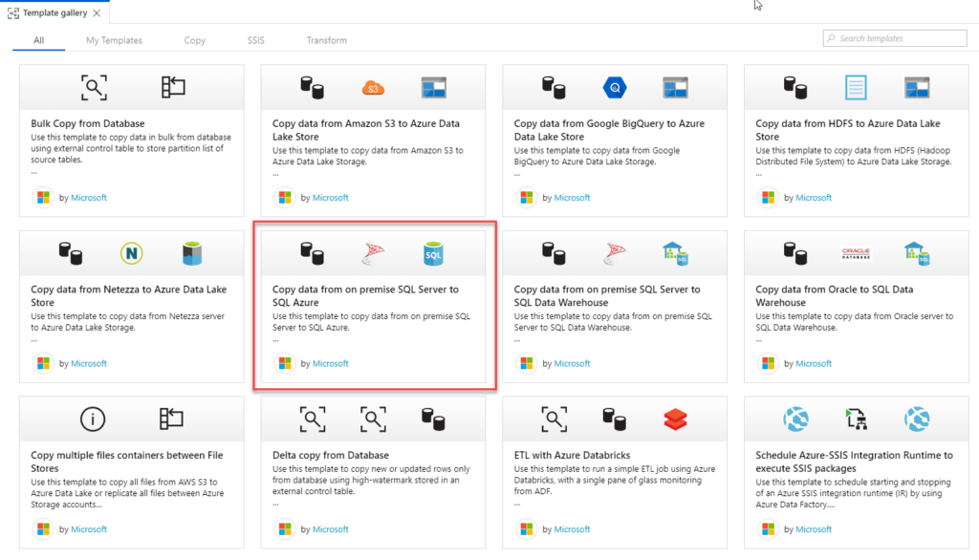The height and width of the screenshot is (560, 979).
Task: Open the Copy templates tab
Action: pyautogui.click(x=195, y=40)
